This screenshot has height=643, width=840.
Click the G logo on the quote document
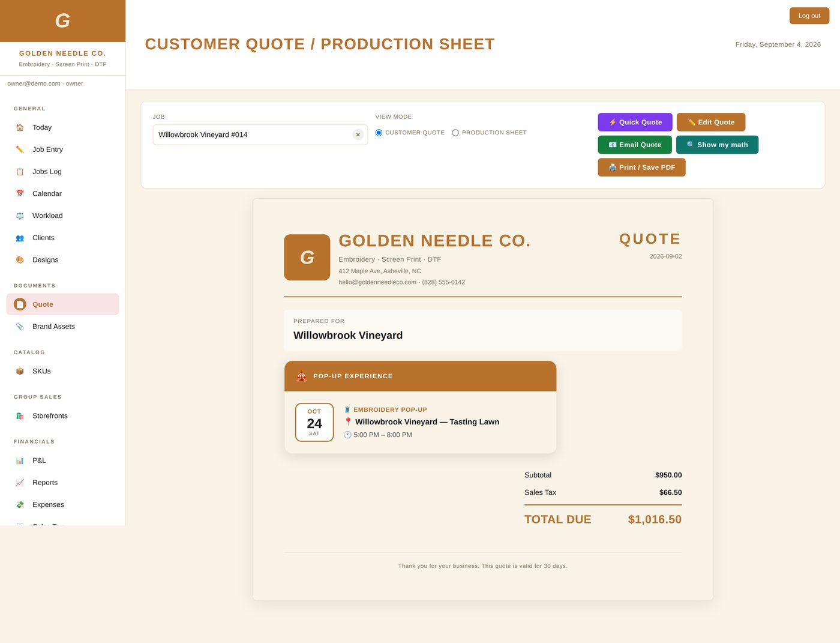(307, 258)
